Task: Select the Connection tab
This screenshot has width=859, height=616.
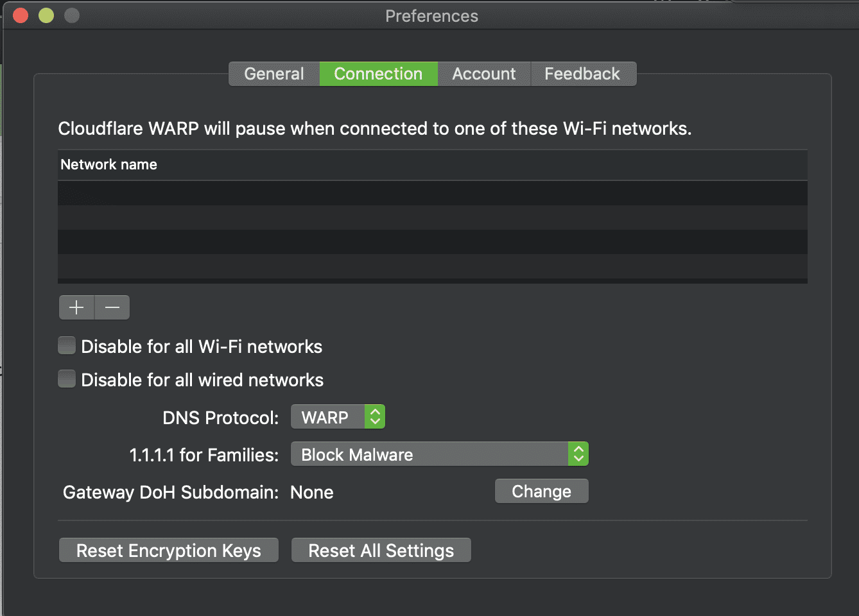Action: (378, 74)
